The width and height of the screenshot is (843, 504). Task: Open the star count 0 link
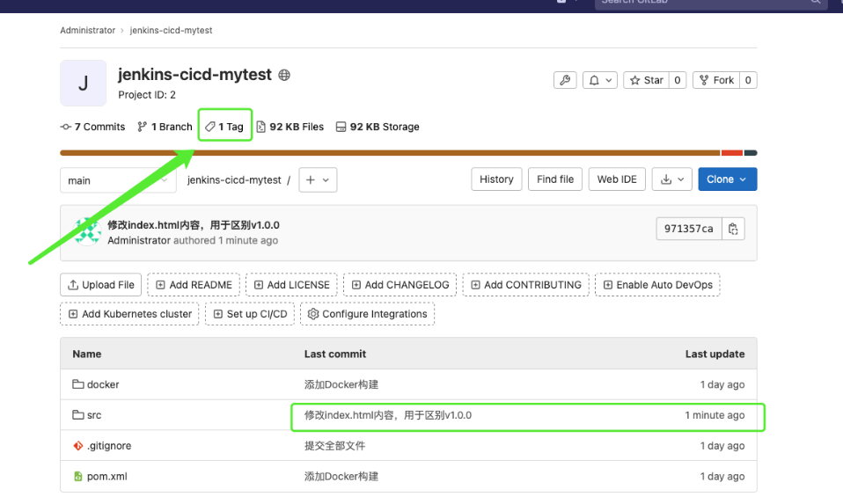click(x=678, y=80)
